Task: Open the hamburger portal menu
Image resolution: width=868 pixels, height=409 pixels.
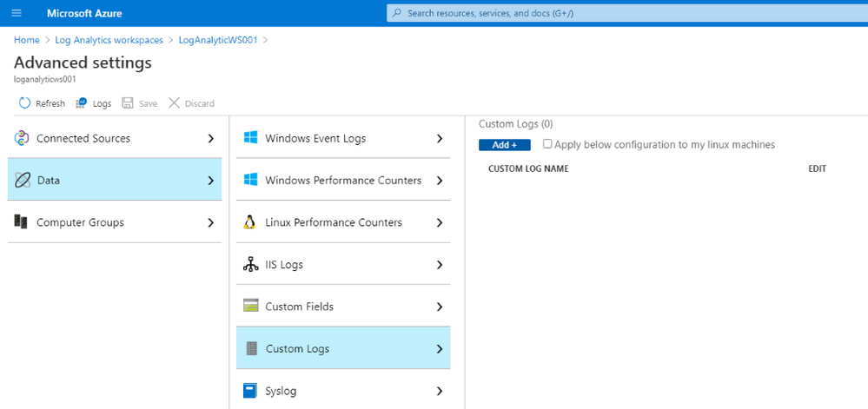Action: coord(17,13)
